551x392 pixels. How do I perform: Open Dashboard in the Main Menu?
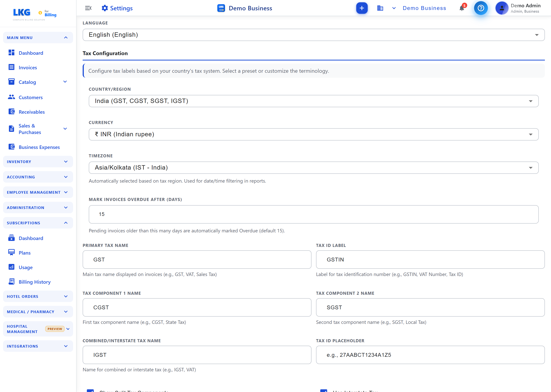point(31,53)
